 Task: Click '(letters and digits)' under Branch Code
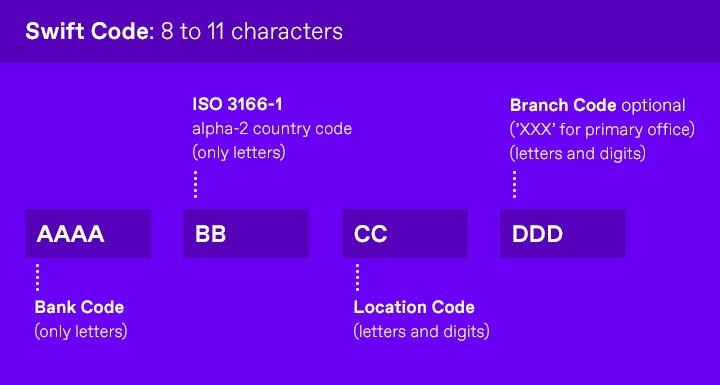pyautogui.click(x=578, y=153)
